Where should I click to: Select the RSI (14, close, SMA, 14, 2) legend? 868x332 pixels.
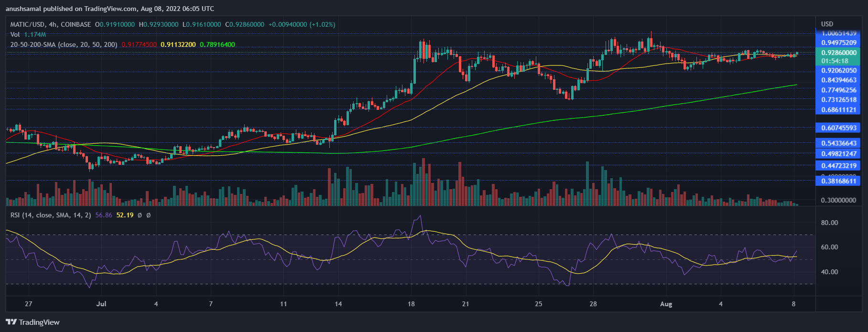point(51,215)
